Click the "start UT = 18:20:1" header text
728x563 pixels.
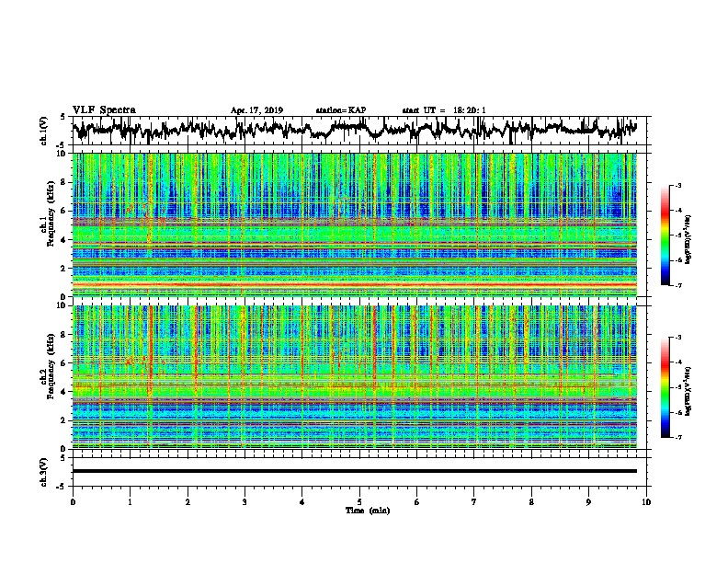click(x=444, y=110)
